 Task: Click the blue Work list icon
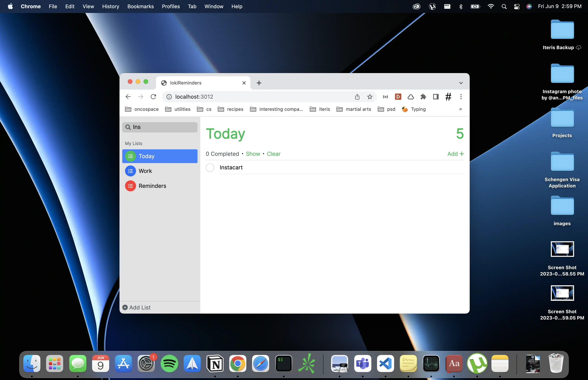[130, 171]
